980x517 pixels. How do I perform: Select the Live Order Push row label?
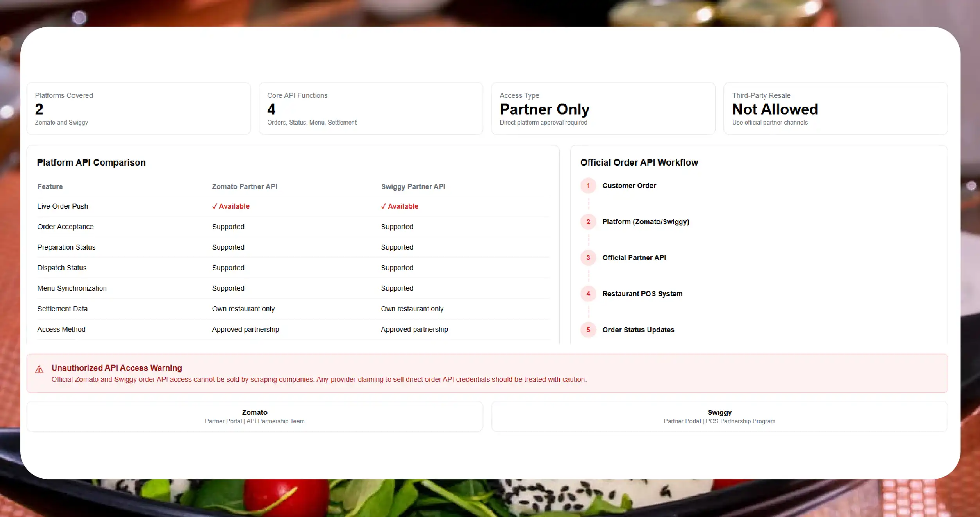63,206
